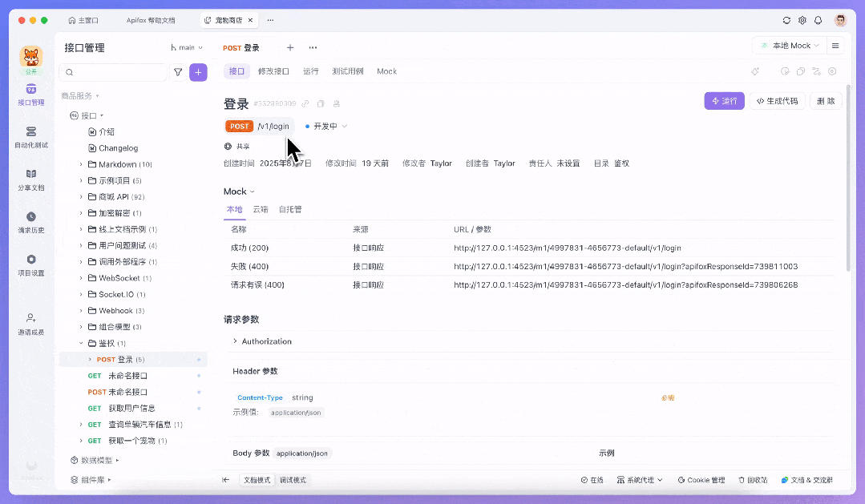
Task: Add new tab with plus icon
Action: (290, 48)
